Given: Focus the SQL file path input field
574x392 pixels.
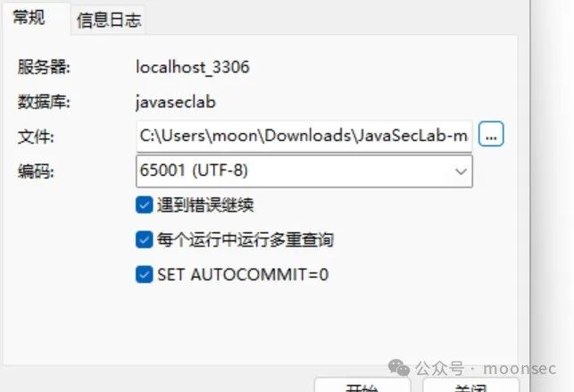Looking at the screenshot, I should coord(304,136).
